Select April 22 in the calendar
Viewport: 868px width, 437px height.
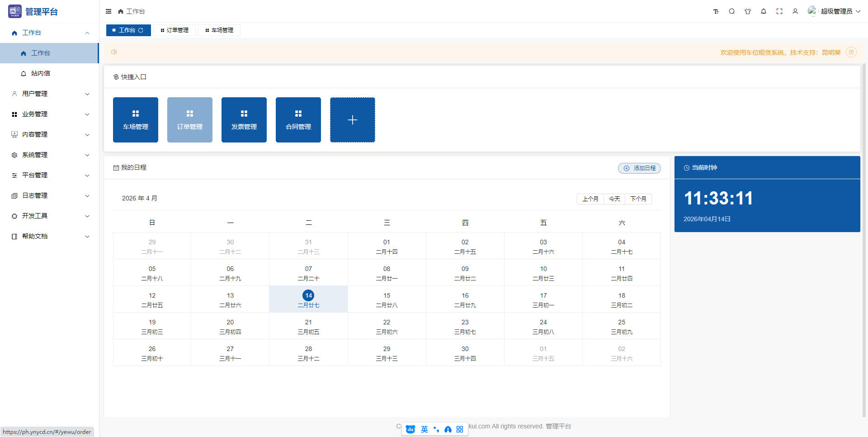(x=387, y=326)
